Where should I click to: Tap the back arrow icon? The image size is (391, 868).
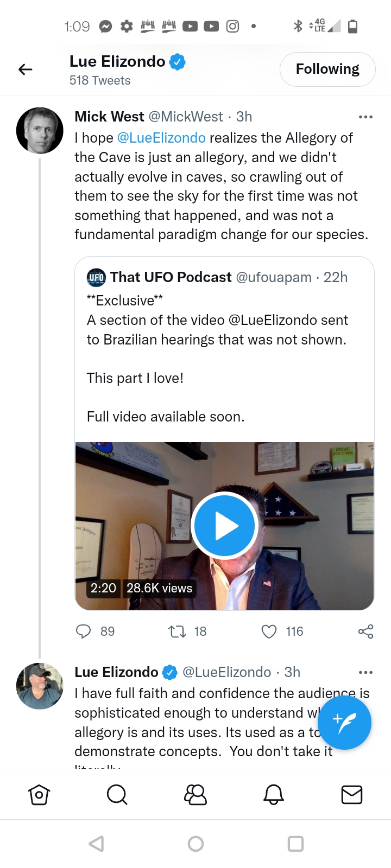[x=26, y=69]
